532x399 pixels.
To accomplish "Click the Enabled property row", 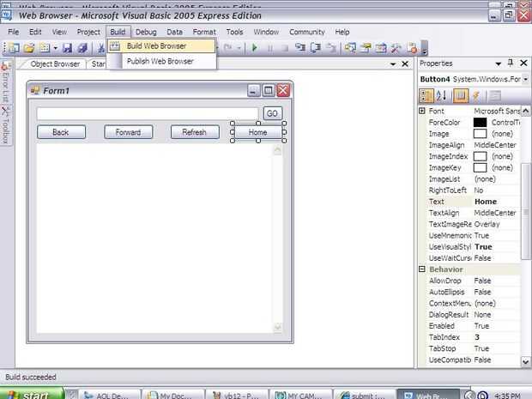I will [473, 326].
